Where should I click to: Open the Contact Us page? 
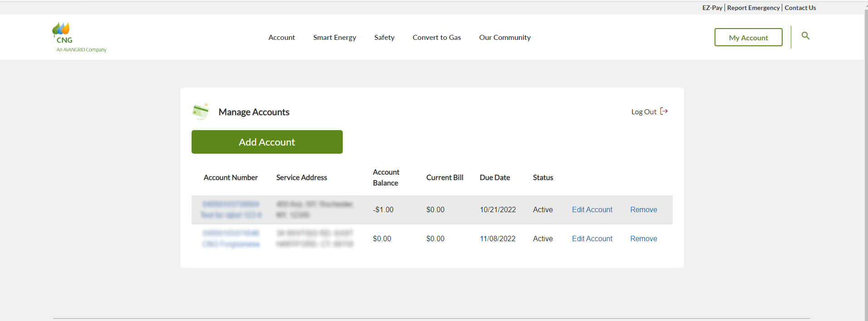coord(800,8)
